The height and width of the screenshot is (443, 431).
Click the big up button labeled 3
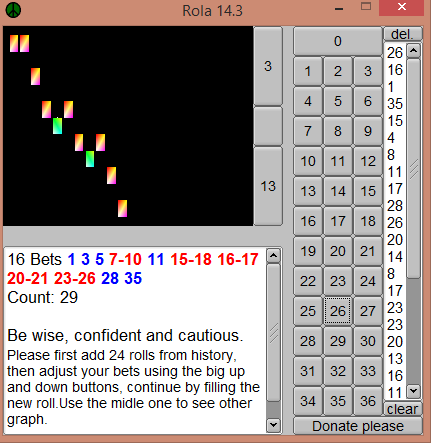268,66
